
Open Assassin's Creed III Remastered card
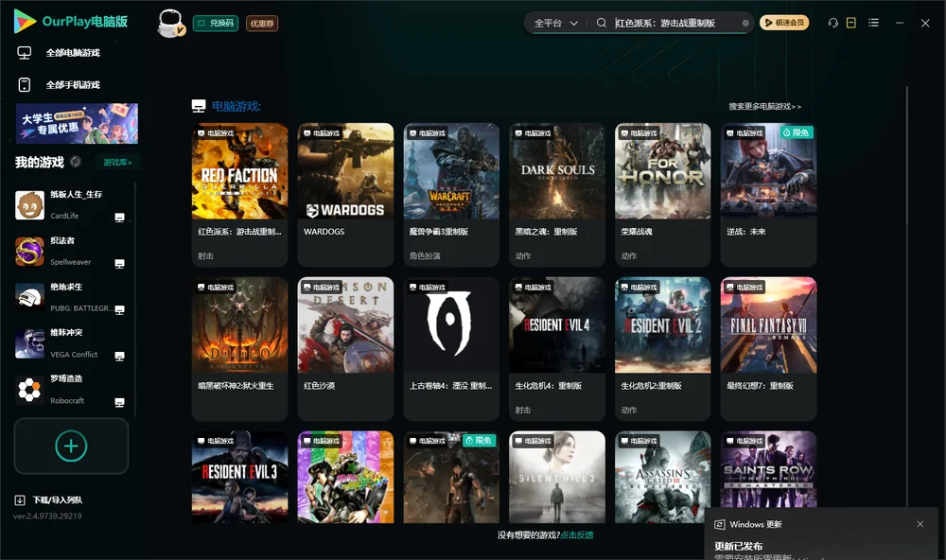click(662, 477)
